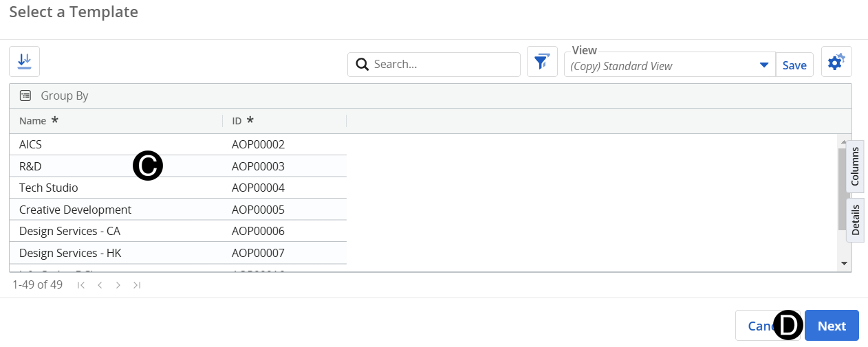
Task: Click the export download icon
Action: [x=25, y=61]
